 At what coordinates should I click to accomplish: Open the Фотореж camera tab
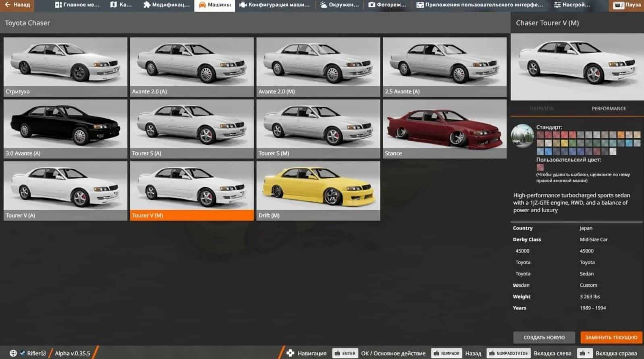point(387,5)
